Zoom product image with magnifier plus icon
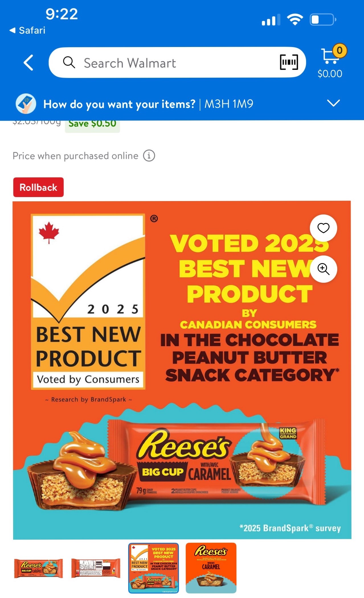This screenshot has height=598, width=364. pos(323,269)
